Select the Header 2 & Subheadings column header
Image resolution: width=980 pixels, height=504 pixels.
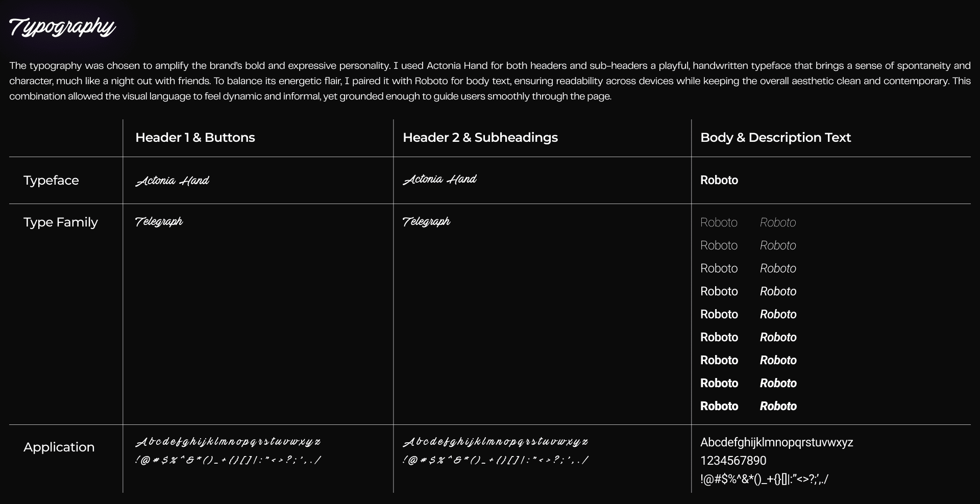click(x=480, y=138)
